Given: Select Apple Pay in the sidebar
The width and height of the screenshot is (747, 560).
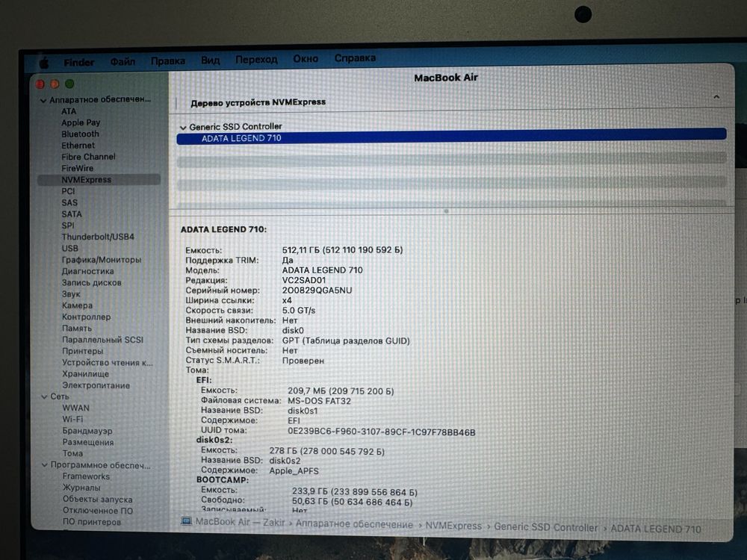Looking at the screenshot, I should pos(81,122).
